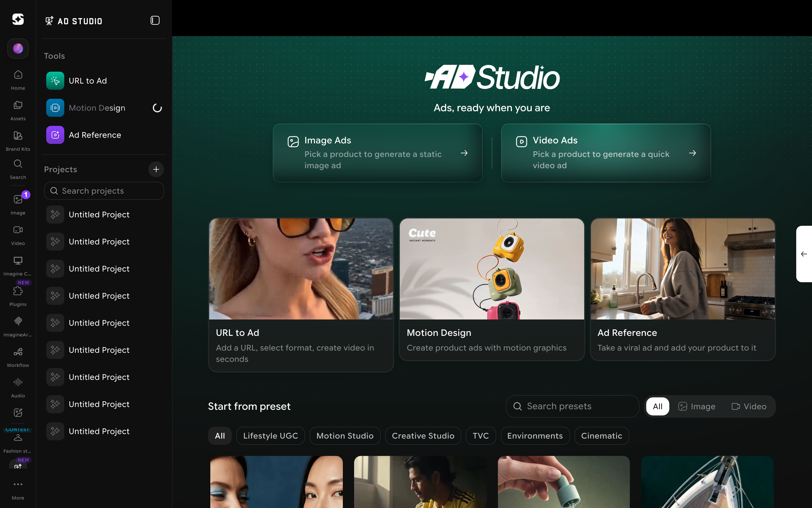Click the arrow on Video Ads card
812x508 pixels.
[x=692, y=153]
